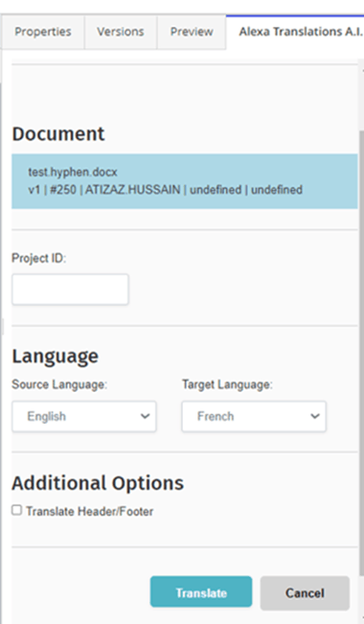Click the Language section heading

tap(56, 357)
